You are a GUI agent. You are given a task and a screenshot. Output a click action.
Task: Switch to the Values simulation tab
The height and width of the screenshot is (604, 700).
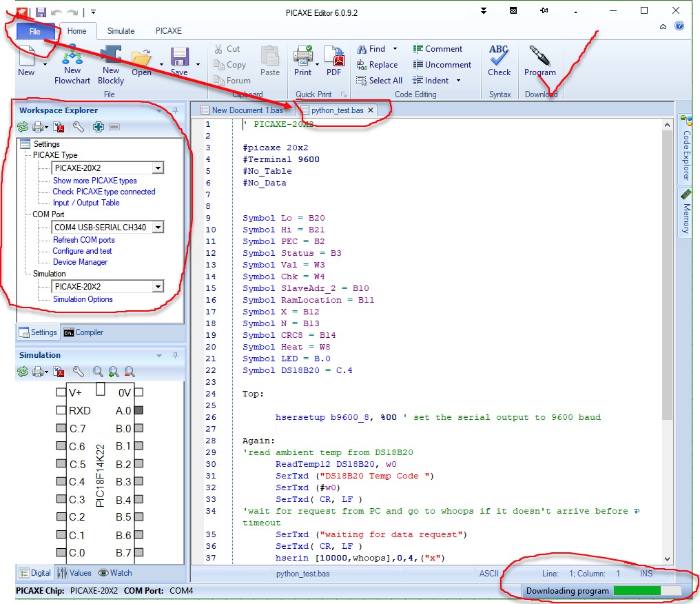(x=74, y=573)
